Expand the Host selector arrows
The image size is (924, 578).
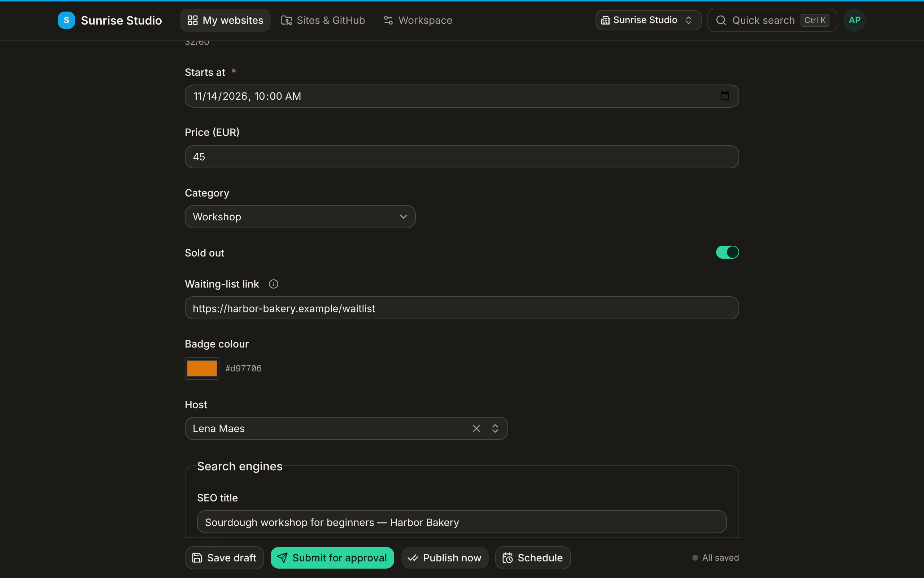pos(495,428)
